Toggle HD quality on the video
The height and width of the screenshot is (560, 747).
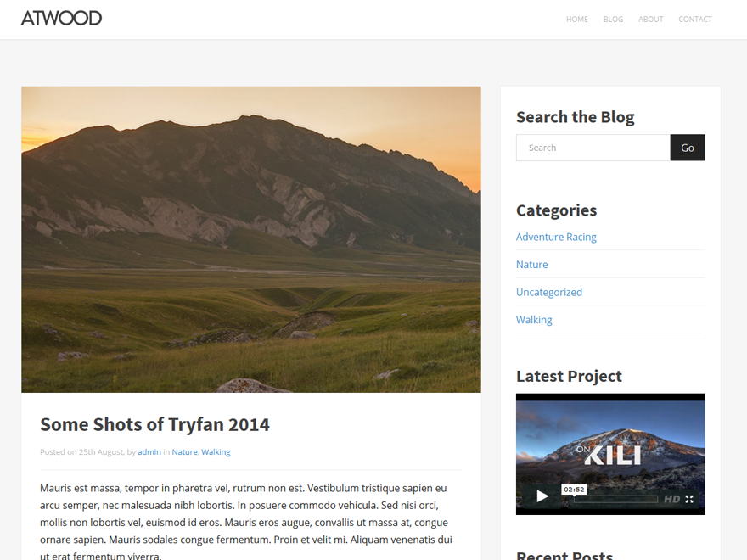click(671, 499)
